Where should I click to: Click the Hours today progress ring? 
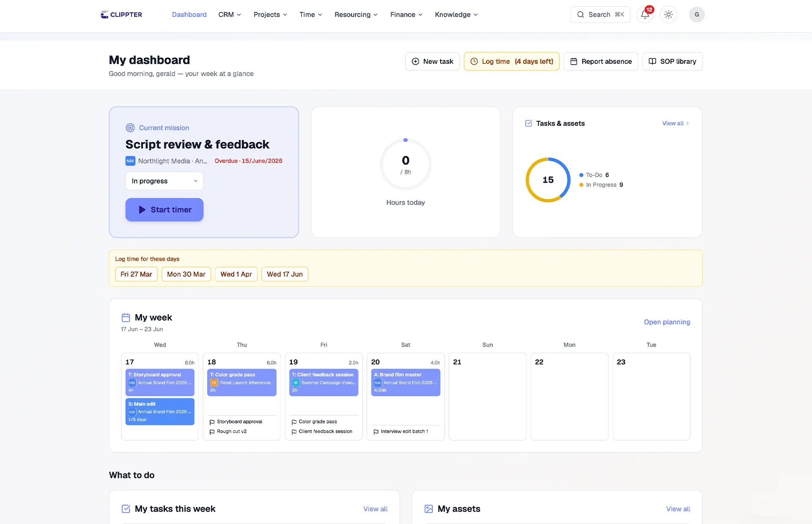tap(406, 165)
